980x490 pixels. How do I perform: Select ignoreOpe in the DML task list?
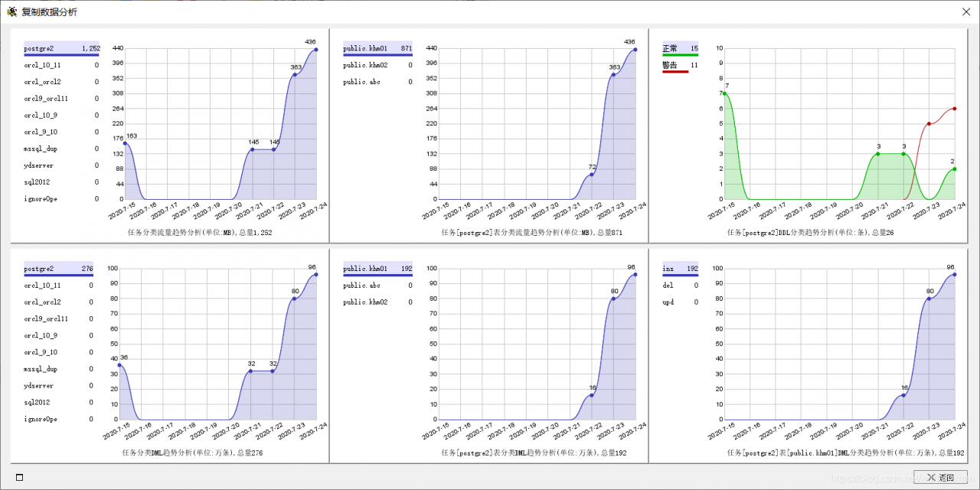[x=58, y=420]
